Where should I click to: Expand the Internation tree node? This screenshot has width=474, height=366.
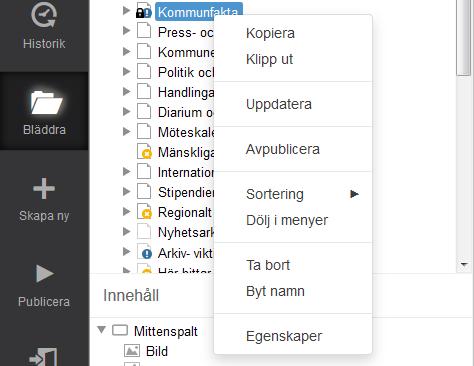pos(126,171)
